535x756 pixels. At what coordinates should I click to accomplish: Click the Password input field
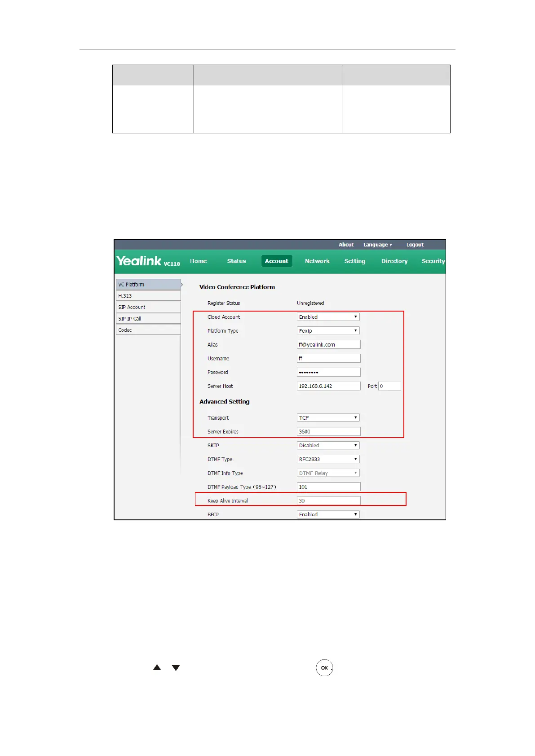click(x=329, y=372)
